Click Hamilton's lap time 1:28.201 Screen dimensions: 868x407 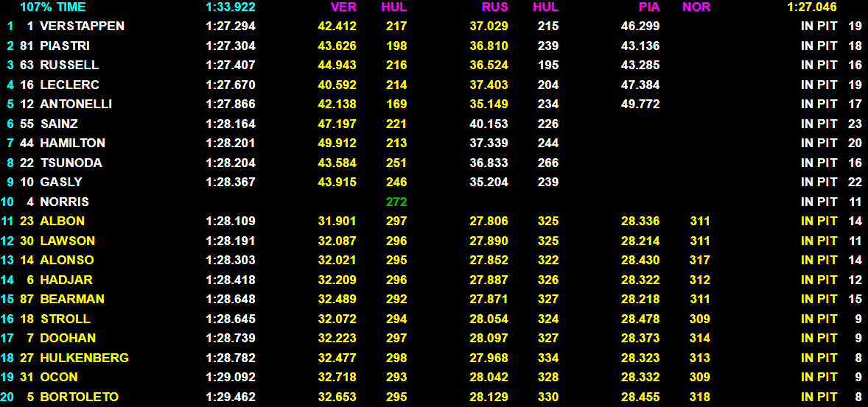(x=231, y=143)
